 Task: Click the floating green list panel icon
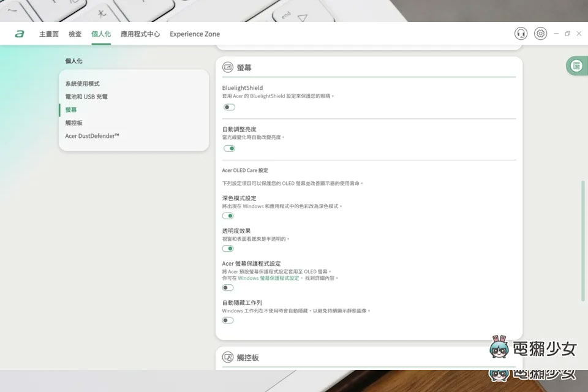pyautogui.click(x=576, y=66)
